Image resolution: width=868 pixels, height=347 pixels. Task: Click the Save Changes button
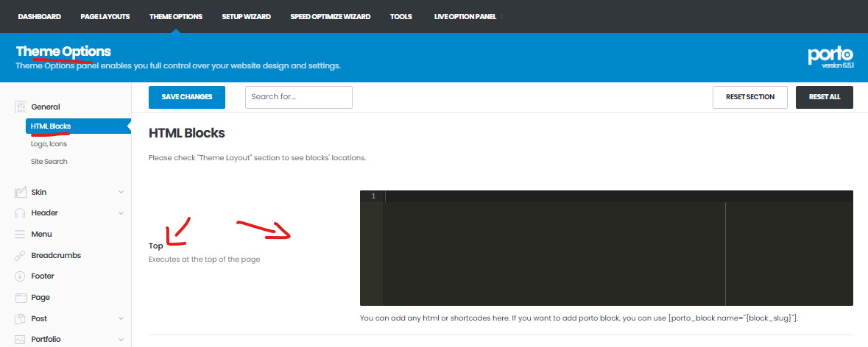187,97
